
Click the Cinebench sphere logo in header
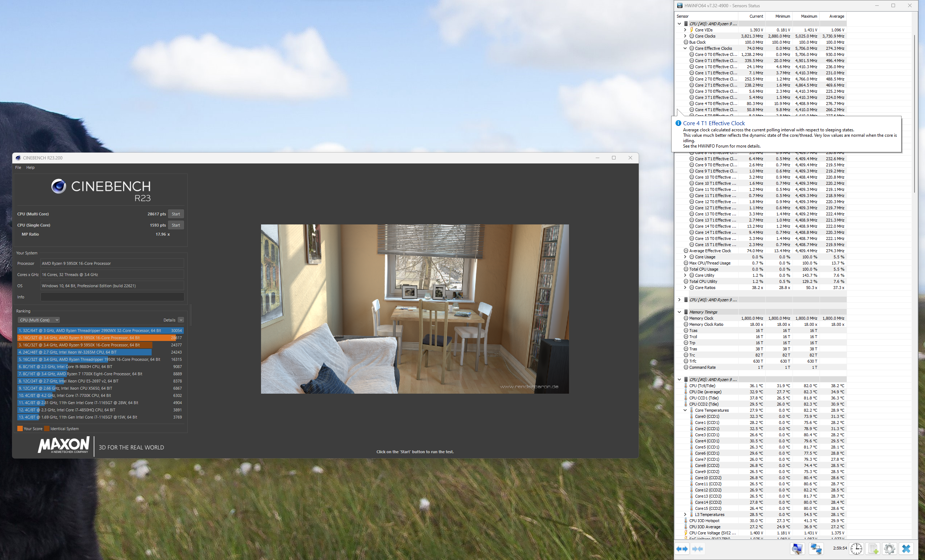(58, 186)
